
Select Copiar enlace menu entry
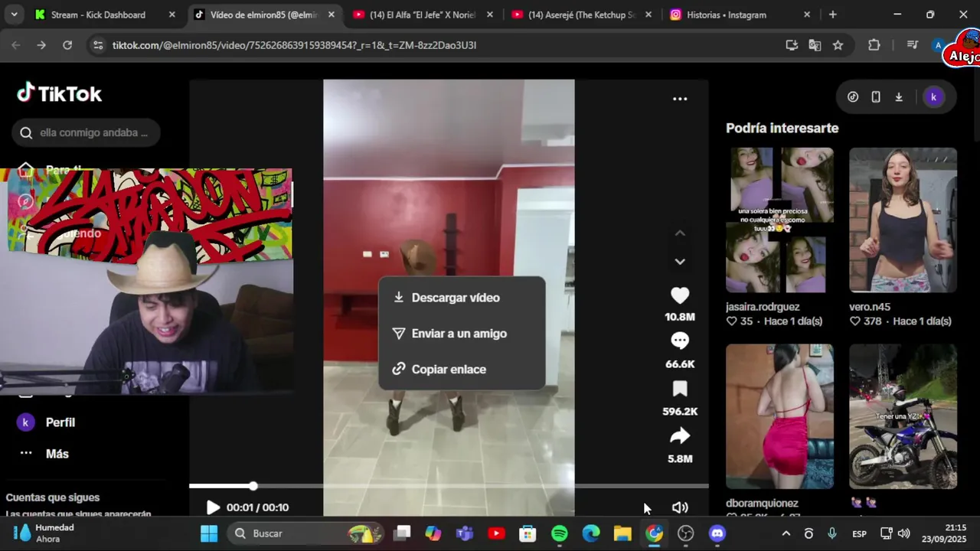(462, 369)
